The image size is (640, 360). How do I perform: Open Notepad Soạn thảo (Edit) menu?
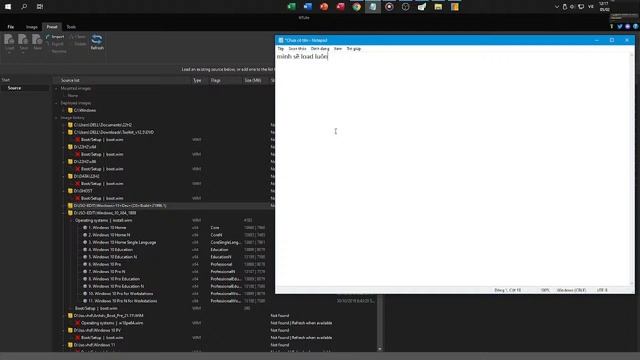[297, 49]
